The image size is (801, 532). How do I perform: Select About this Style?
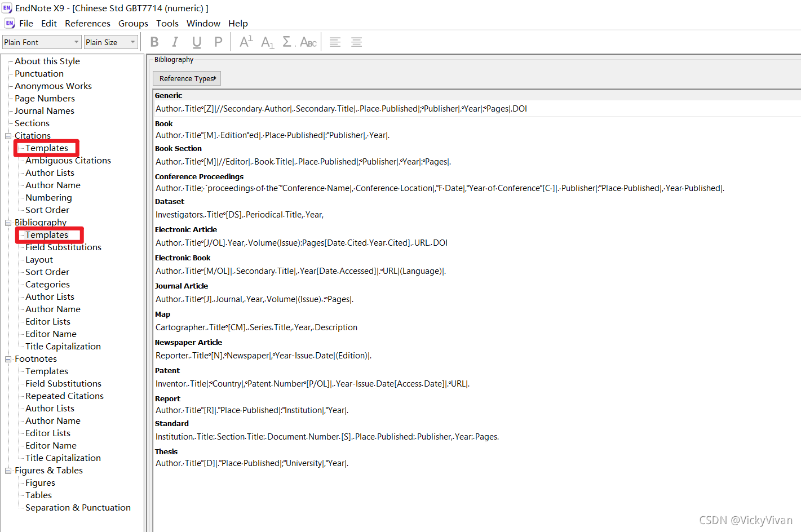pyautogui.click(x=47, y=61)
